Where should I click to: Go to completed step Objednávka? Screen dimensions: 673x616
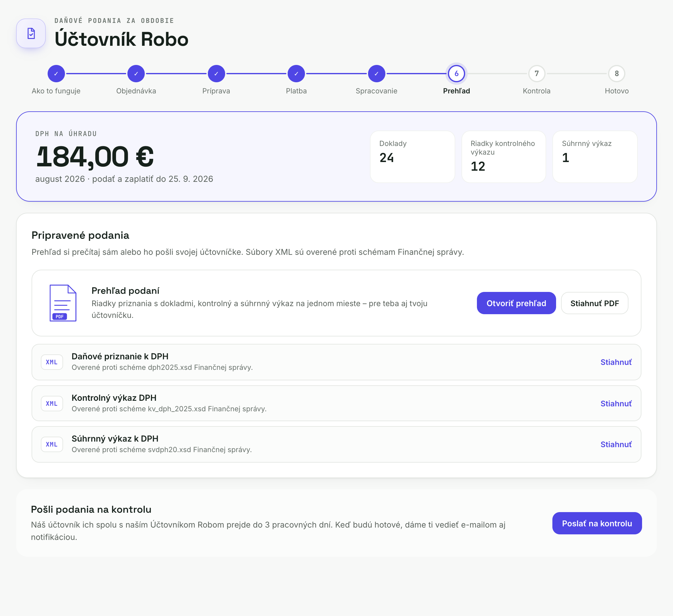point(136,73)
